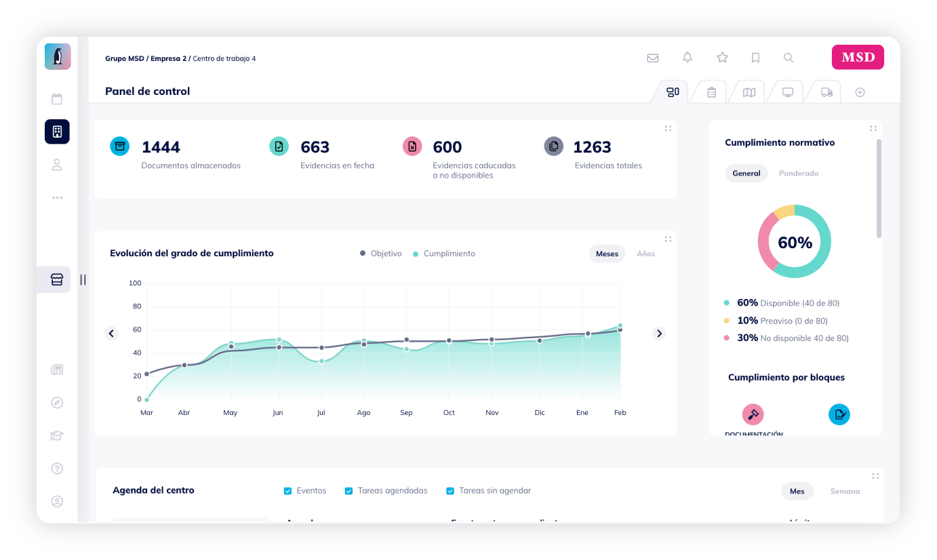The width and height of the screenshot is (937, 560).
Task: Uncheck the Eventos checkbox
Action: 288,491
